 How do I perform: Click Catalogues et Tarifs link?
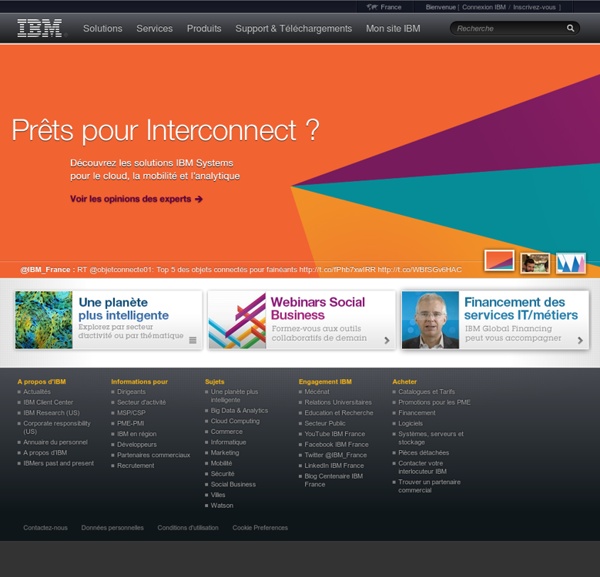coord(427,392)
